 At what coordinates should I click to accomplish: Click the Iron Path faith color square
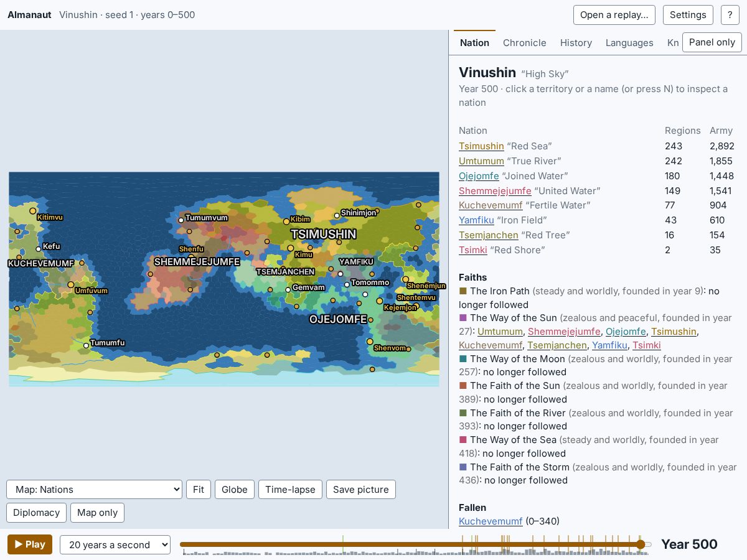point(463,291)
